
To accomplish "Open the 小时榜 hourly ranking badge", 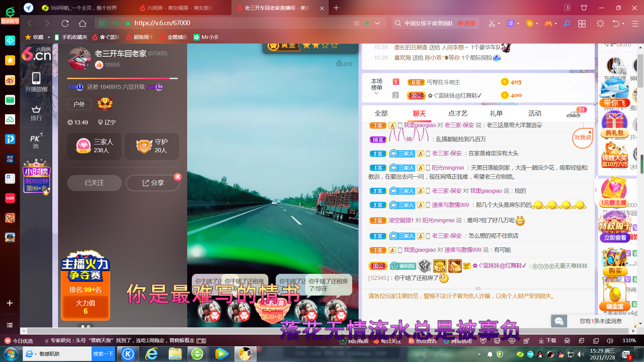I will click(37, 176).
